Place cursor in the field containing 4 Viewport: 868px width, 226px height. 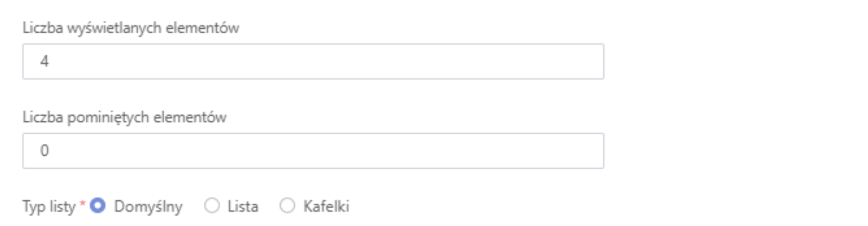pos(313,61)
